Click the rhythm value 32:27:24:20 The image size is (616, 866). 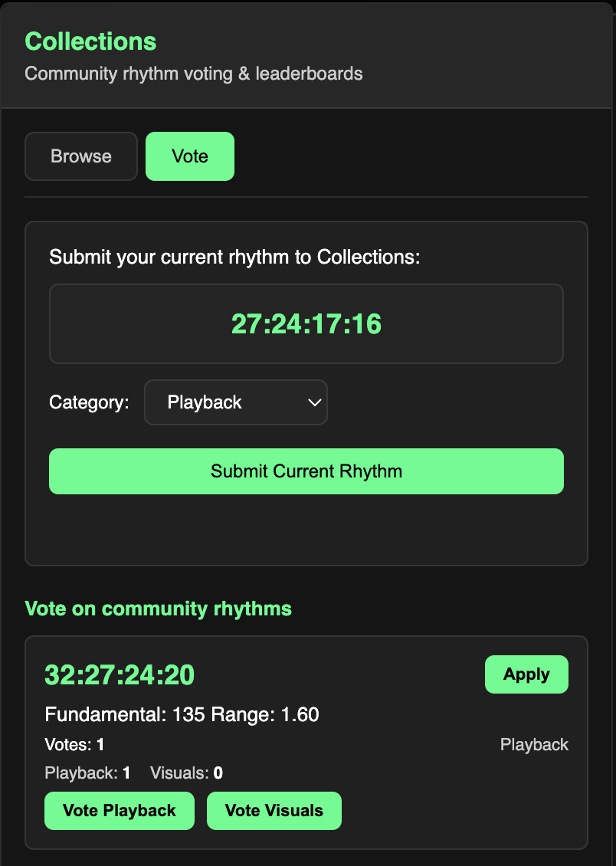click(x=119, y=674)
